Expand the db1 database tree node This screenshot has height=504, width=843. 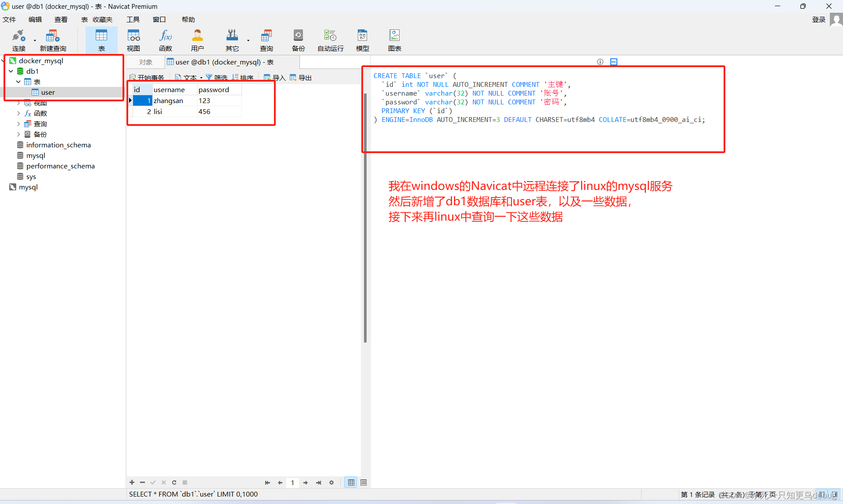[13, 71]
